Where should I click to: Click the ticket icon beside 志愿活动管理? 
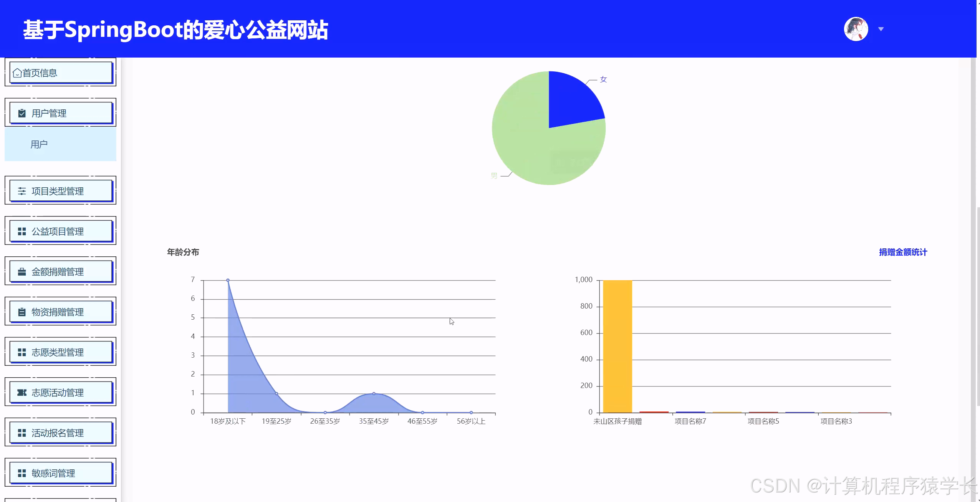pos(22,393)
